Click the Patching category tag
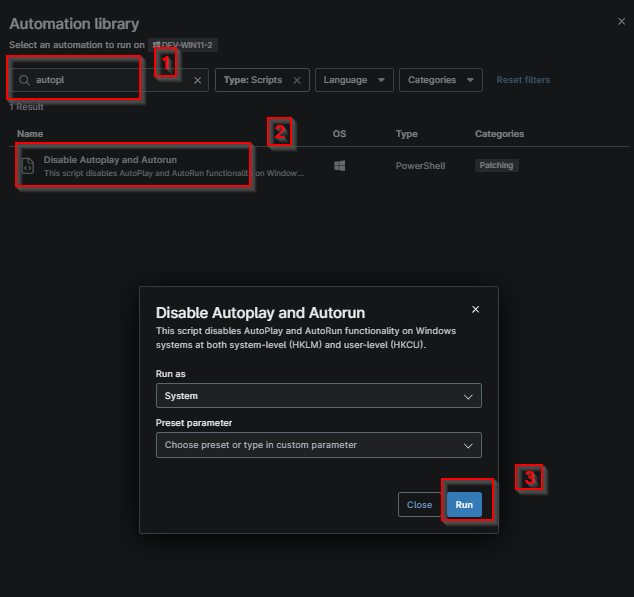The width and height of the screenshot is (634, 597). (x=497, y=165)
